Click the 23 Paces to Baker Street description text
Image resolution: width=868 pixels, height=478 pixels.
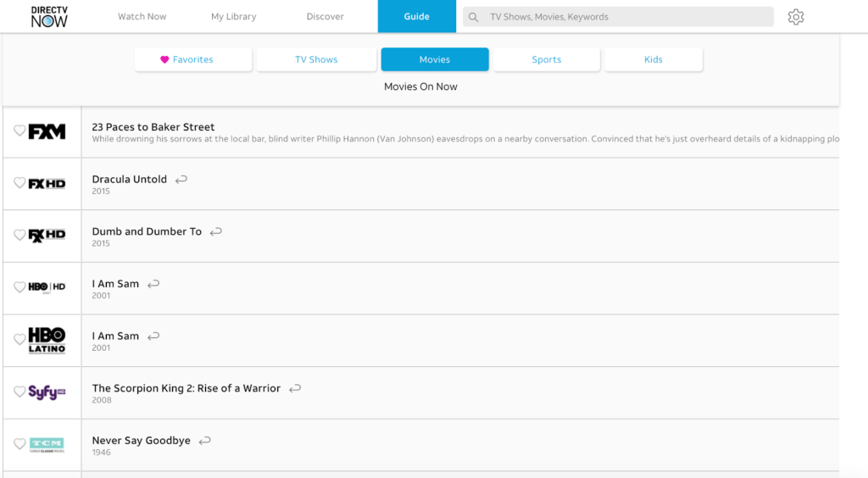coord(465,139)
